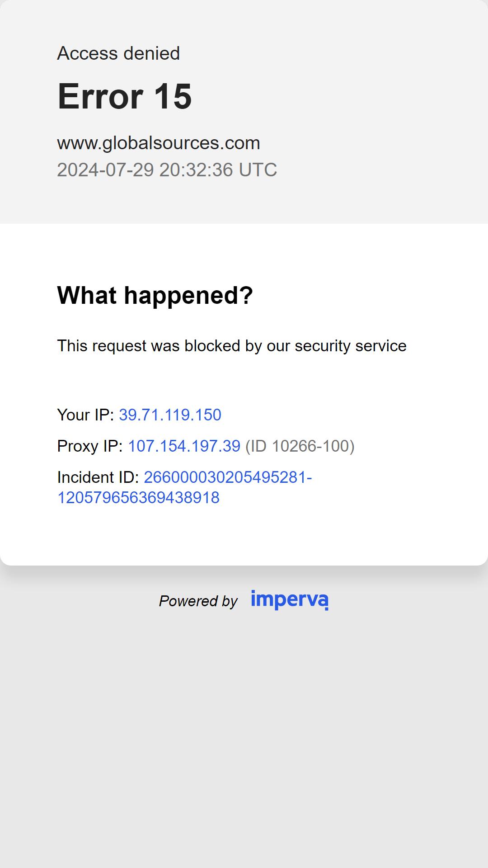Select the IP address 39.71.119.150

(170, 415)
